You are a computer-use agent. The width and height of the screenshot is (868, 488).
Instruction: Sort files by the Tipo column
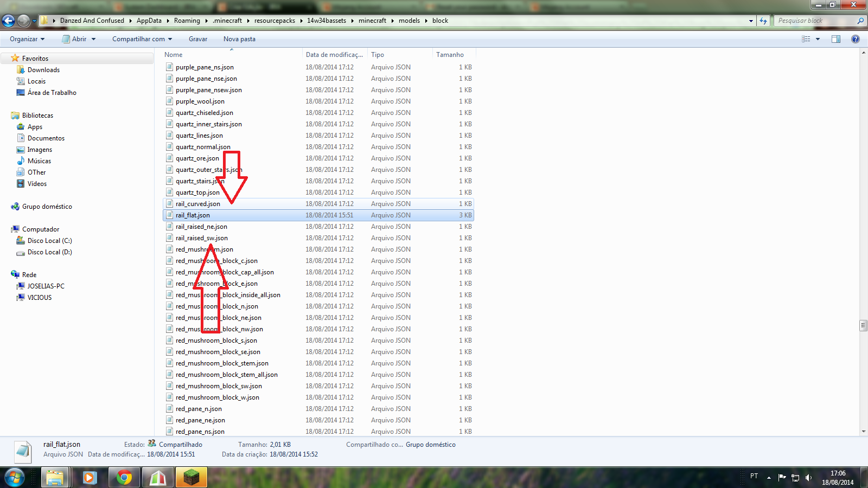(x=400, y=55)
